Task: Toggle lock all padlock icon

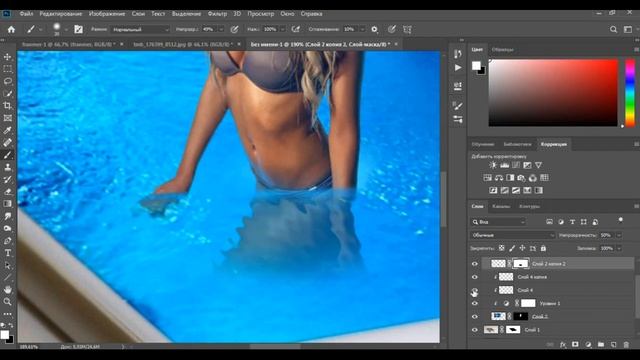Action: tap(543, 248)
